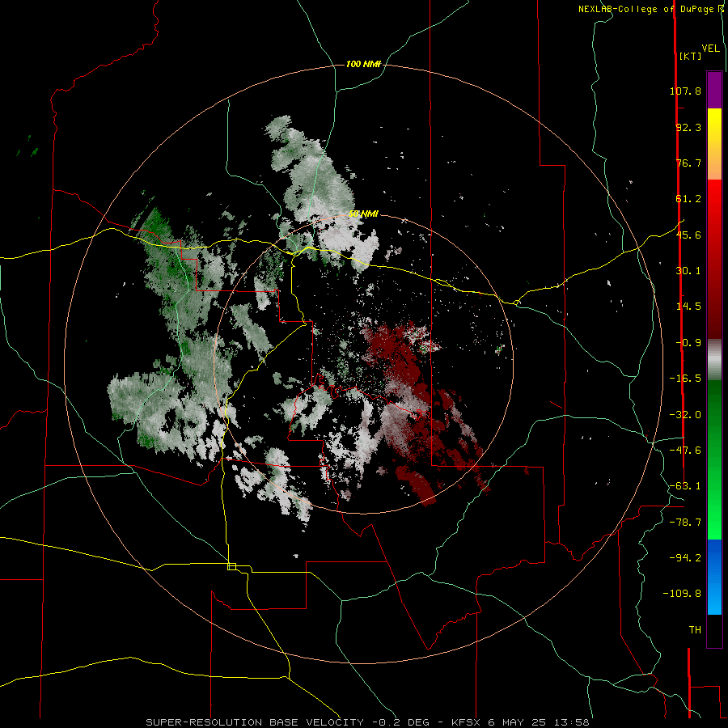Click the -78.7 legend value
The image size is (728, 728).
click(x=685, y=523)
